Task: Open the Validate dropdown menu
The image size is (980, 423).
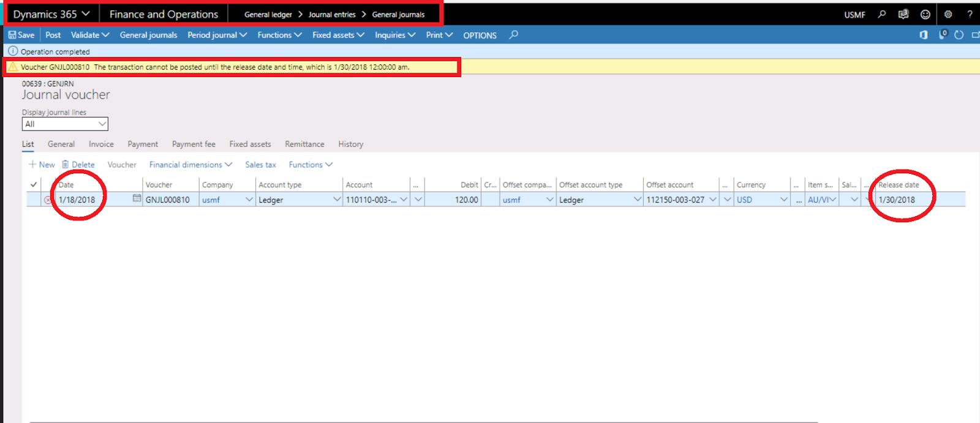Action: pos(89,35)
